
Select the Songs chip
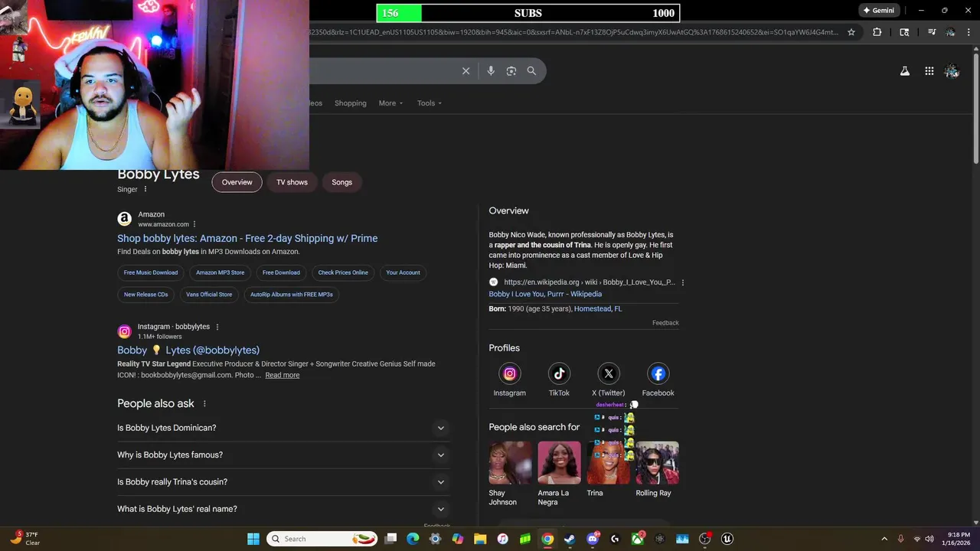pyautogui.click(x=341, y=182)
